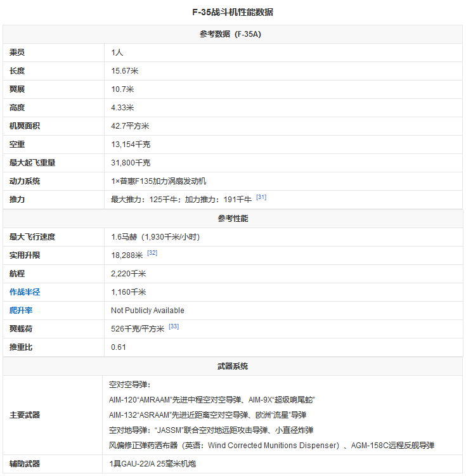Click the 参考性能 section header
Image resolution: width=466 pixels, height=476 pixels.
pos(233,219)
